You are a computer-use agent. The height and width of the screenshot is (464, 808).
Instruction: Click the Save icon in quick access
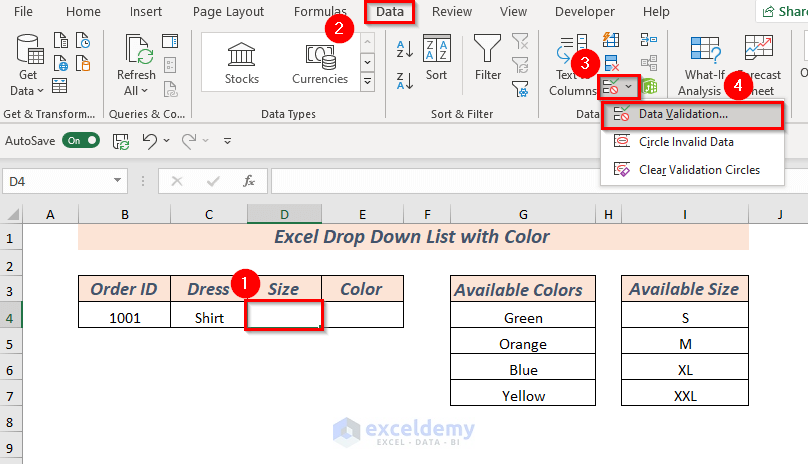(x=121, y=141)
